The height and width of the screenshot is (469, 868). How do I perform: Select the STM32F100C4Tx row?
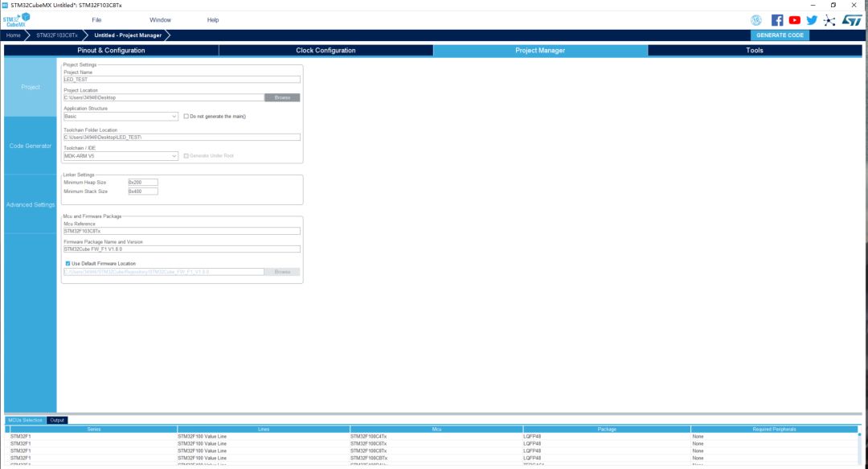coord(432,437)
